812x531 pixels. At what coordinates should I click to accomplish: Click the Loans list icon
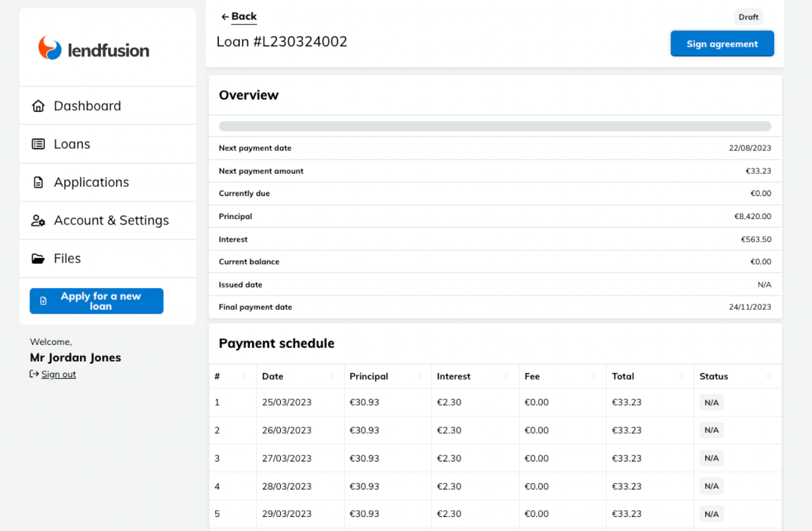(x=38, y=144)
